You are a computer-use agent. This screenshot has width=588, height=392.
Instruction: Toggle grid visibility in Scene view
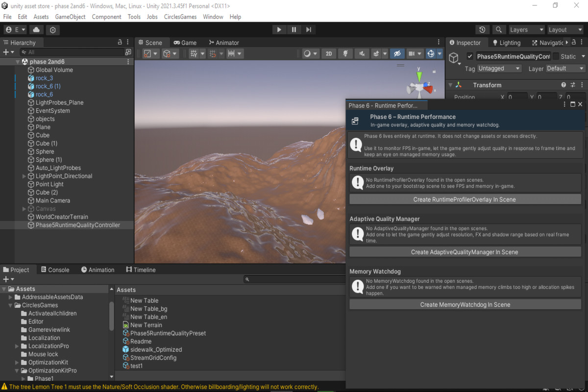point(194,54)
